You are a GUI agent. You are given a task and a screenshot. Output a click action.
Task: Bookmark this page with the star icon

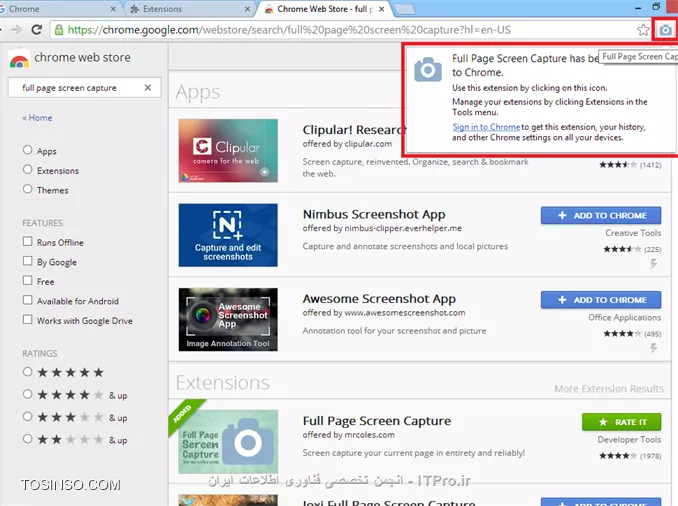[x=643, y=30]
